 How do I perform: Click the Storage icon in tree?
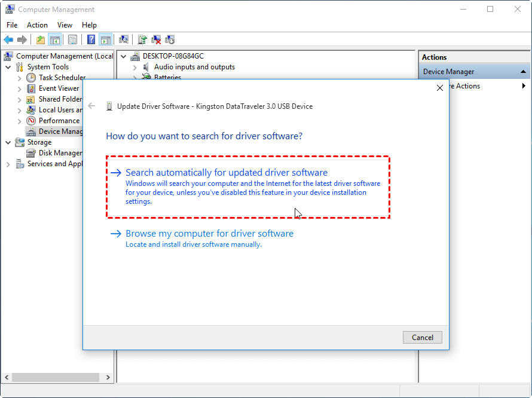pos(20,142)
